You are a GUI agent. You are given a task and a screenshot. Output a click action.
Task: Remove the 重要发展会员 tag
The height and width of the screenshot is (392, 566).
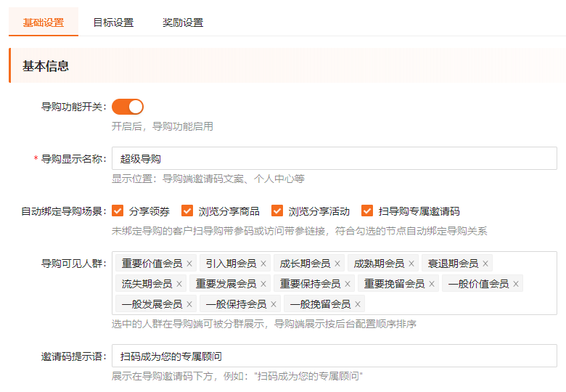263,284
